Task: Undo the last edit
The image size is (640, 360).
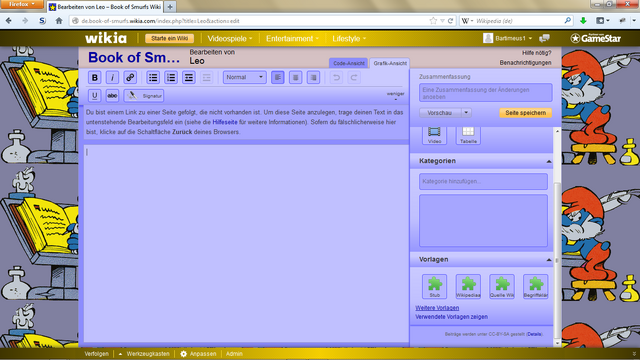Action: coord(336,77)
